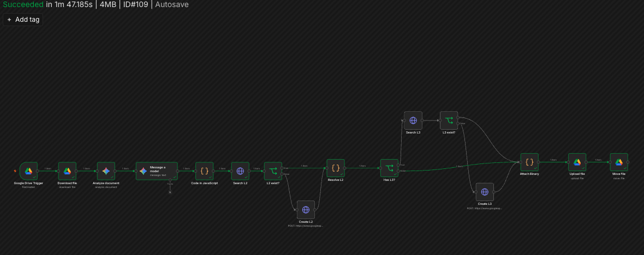Open the Analyze document node

pyautogui.click(x=106, y=171)
